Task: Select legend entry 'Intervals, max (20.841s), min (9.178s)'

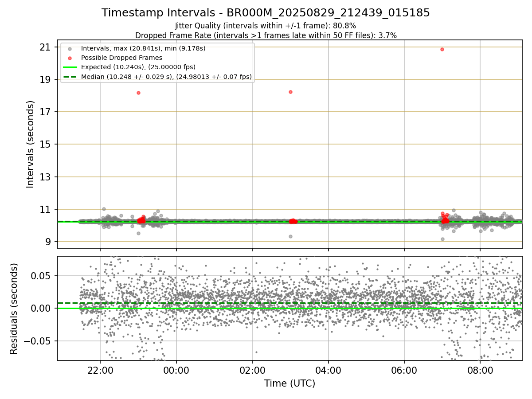Action: tap(143, 48)
